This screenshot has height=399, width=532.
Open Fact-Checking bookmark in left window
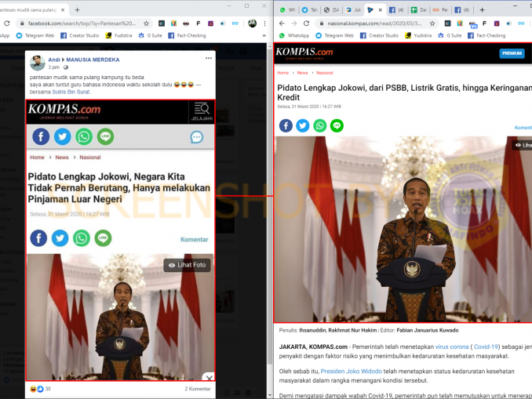pos(188,35)
